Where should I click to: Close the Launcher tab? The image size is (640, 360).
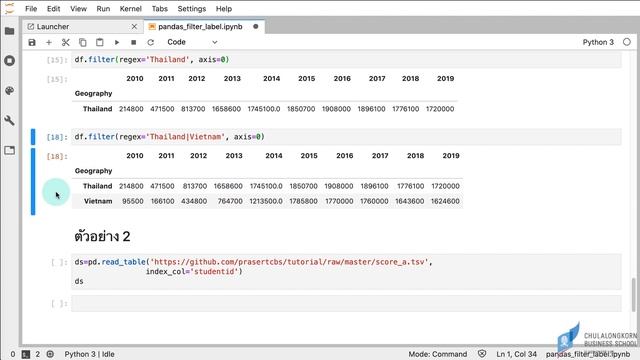pyautogui.click(x=134, y=27)
